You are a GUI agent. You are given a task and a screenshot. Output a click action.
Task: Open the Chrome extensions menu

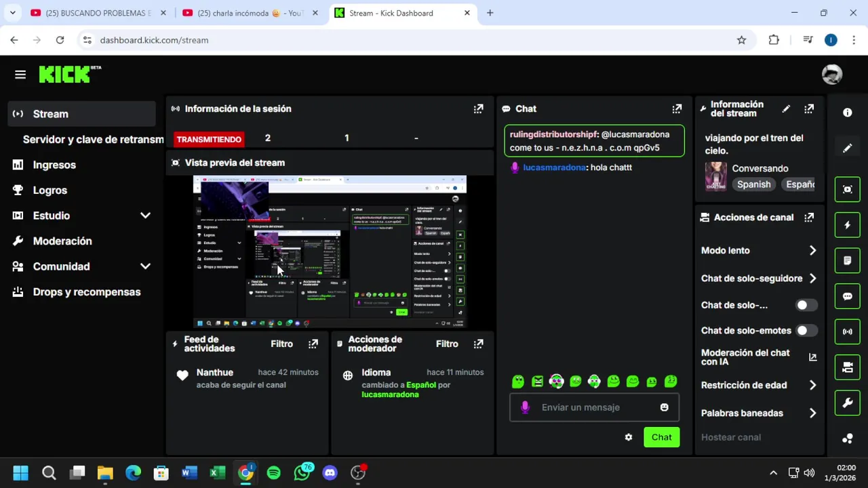click(x=774, y=40)
